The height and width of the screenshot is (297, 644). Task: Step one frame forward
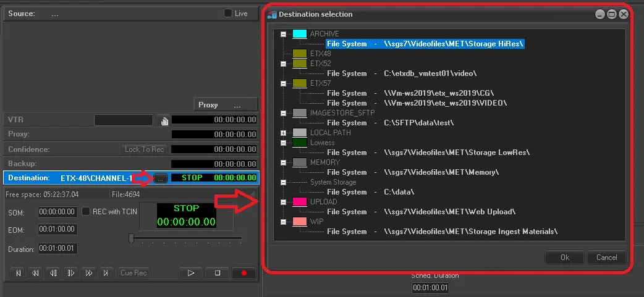pyautogui.click(x=71, y=273)
